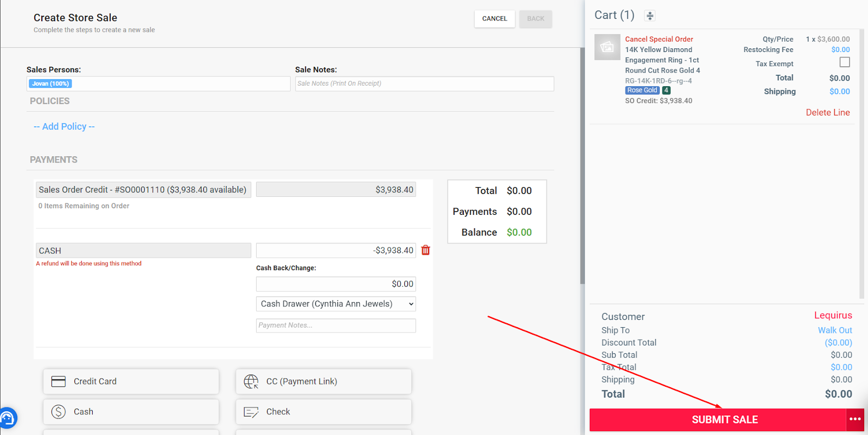The height and width of the screenshot is (435, 868).
Task: Open the three-dots menu beside Submit Sale
Action: pyautogui.click(x=855, y=419)
